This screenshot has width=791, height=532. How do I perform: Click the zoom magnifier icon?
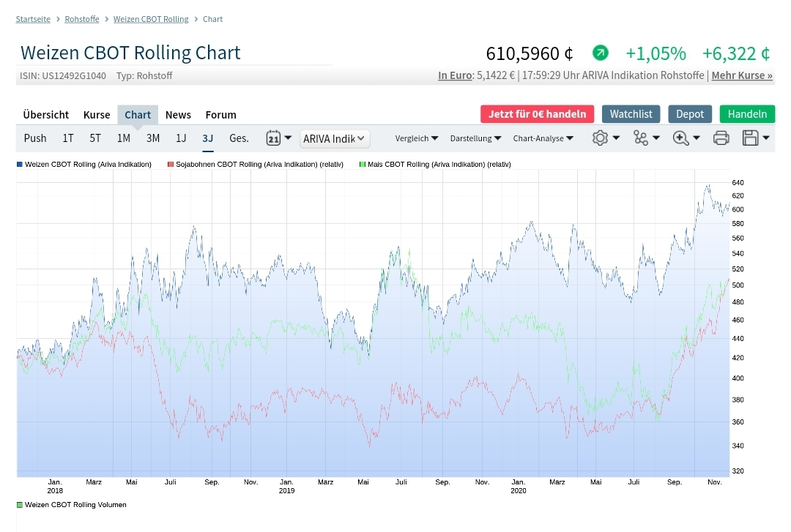(680, 138)
